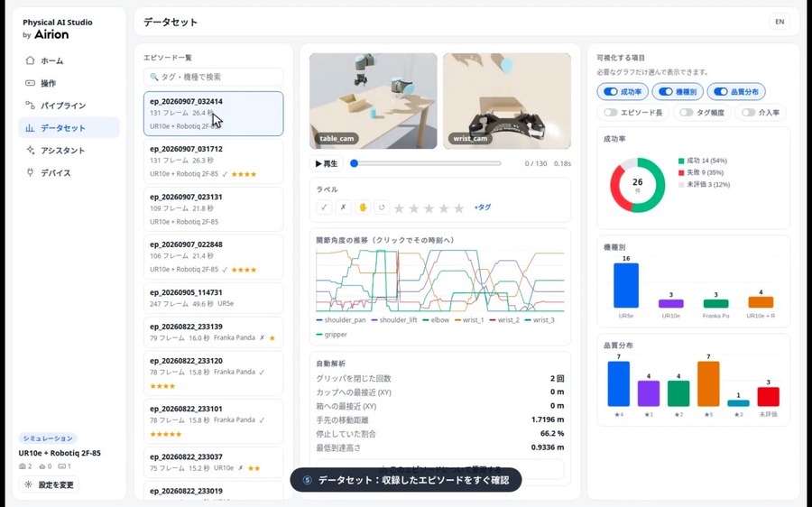The width and height of the screenshot is (812, 507).
Task: Toggle 機種別 chart off
Action: pyautogui.click(x=678, y=92)
